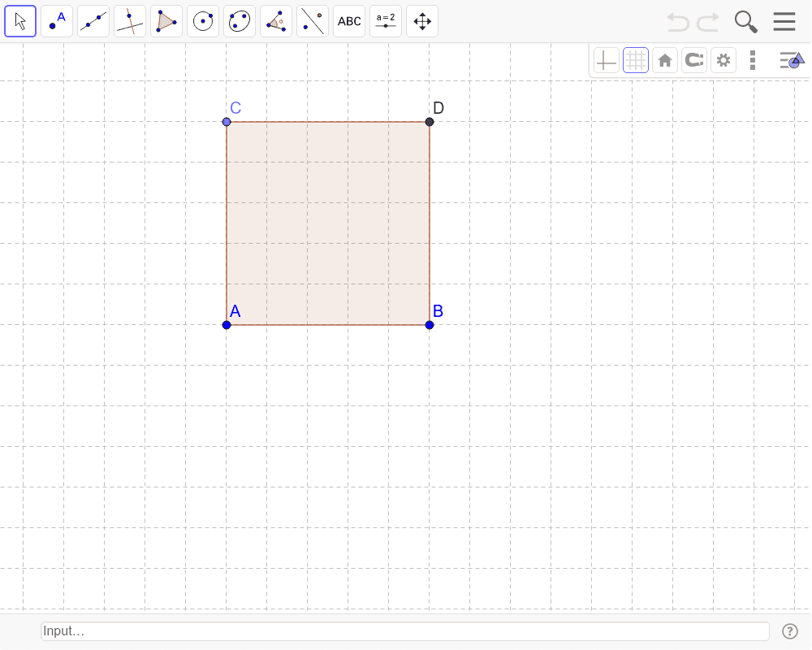Click the label of point D

438,108
